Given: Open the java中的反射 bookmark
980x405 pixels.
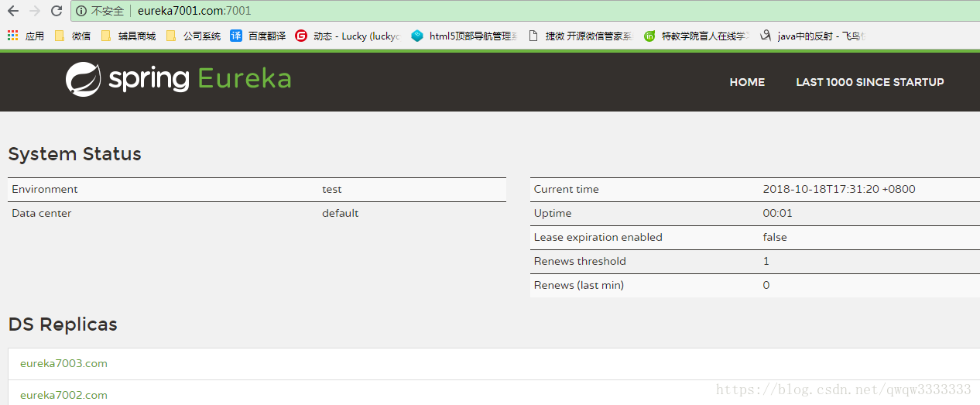Looking at the screenshot, I should (x=812, y=36).
